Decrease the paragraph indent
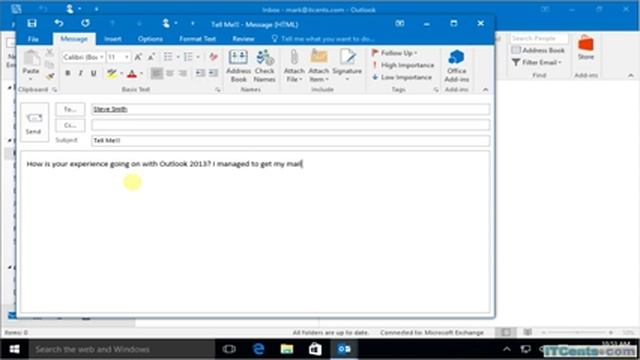The height and width of the screenshot is (360, 640). pyautogui.click(x=200, y=73)
